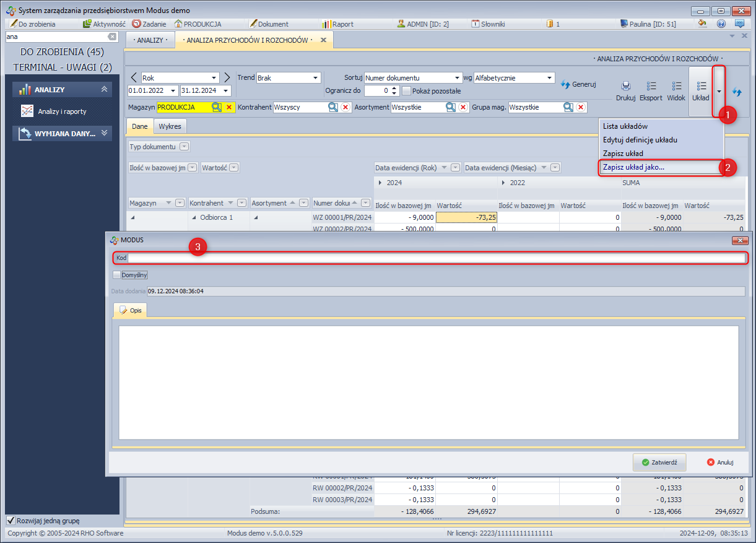
Task: Click the Drukuj printer icon
Action: point(625,87)
